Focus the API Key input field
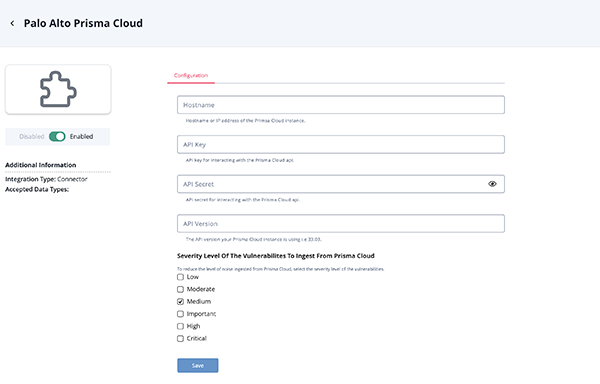 (341, 145)
